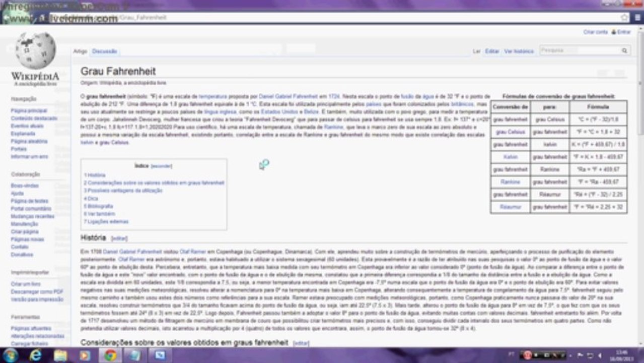Open Alterações relacionadas sidebar link
644x363 pixels.
37,336
